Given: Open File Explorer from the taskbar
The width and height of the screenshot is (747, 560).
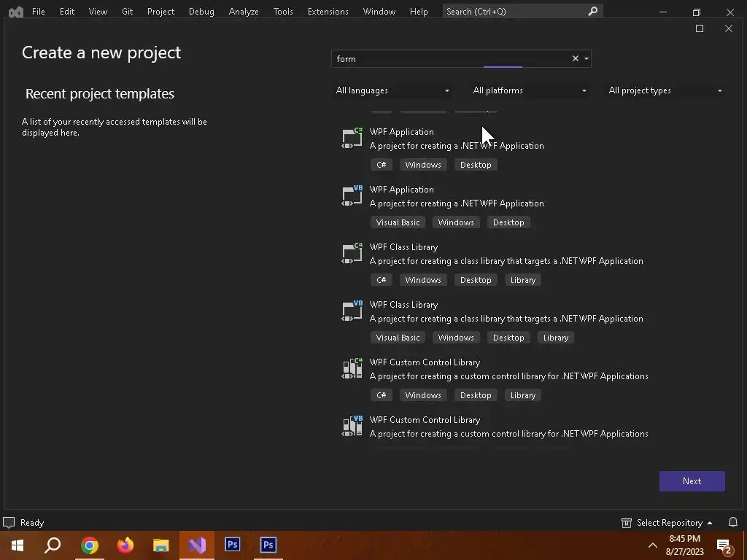Looking at the screenshot, I should [161, 545].
